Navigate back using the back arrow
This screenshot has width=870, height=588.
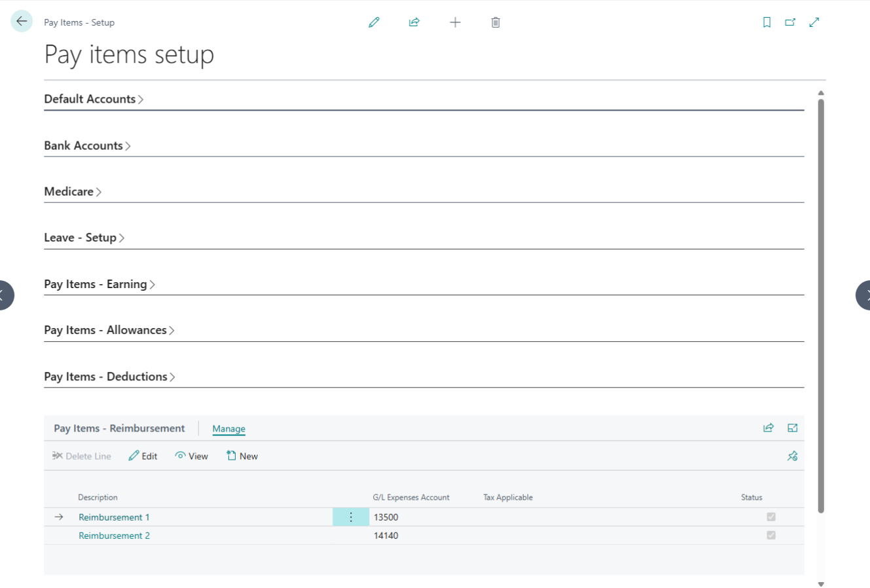pos(22,21)
